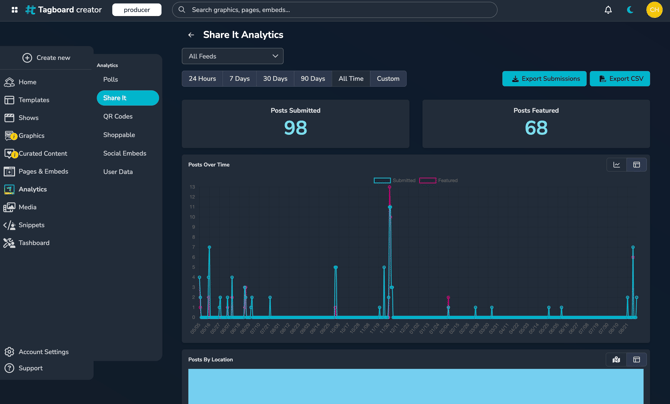Open Share It analytics
This screenshot has height=404, width=670.
(x=128, y=98)
